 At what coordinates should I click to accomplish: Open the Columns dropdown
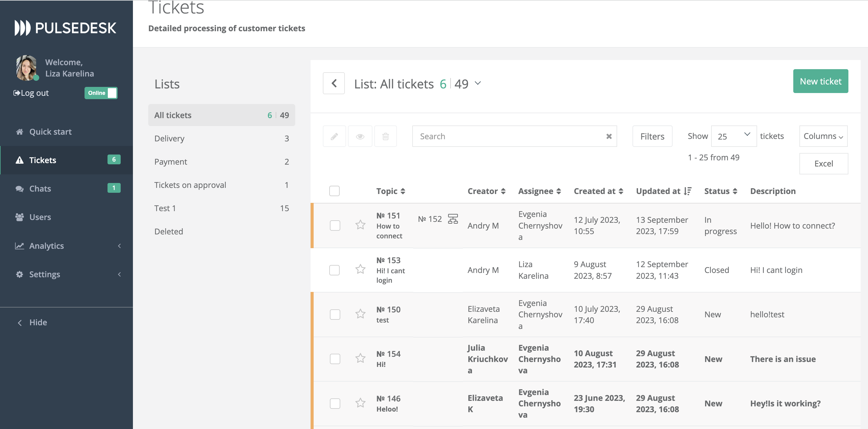823,136
